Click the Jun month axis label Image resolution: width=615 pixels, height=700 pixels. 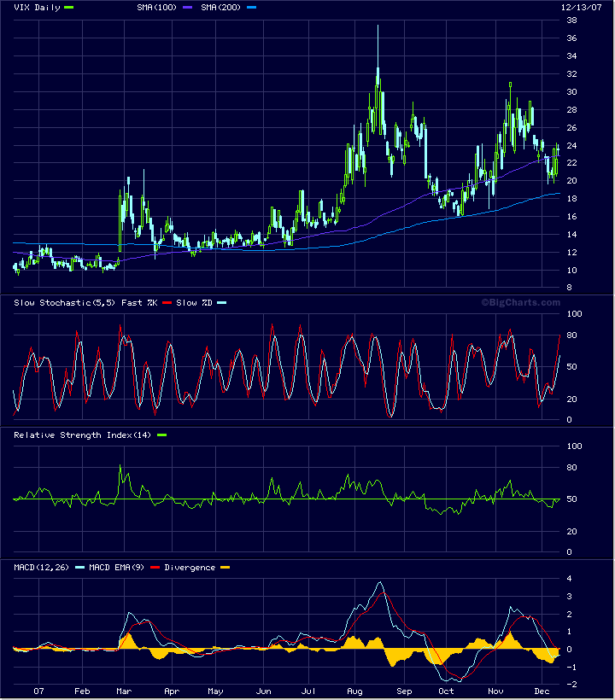point(263,691)
